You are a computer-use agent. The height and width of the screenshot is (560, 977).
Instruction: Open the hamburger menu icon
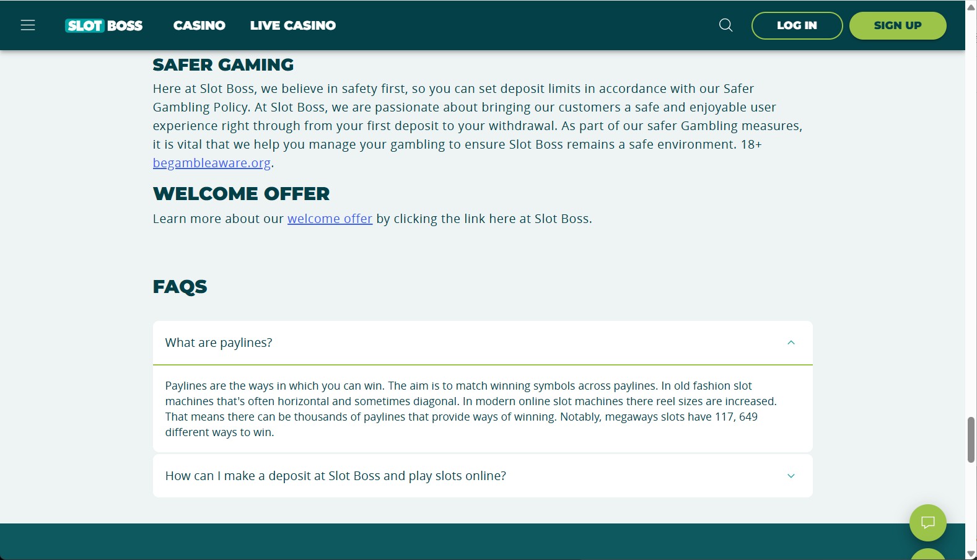(28, 25)
